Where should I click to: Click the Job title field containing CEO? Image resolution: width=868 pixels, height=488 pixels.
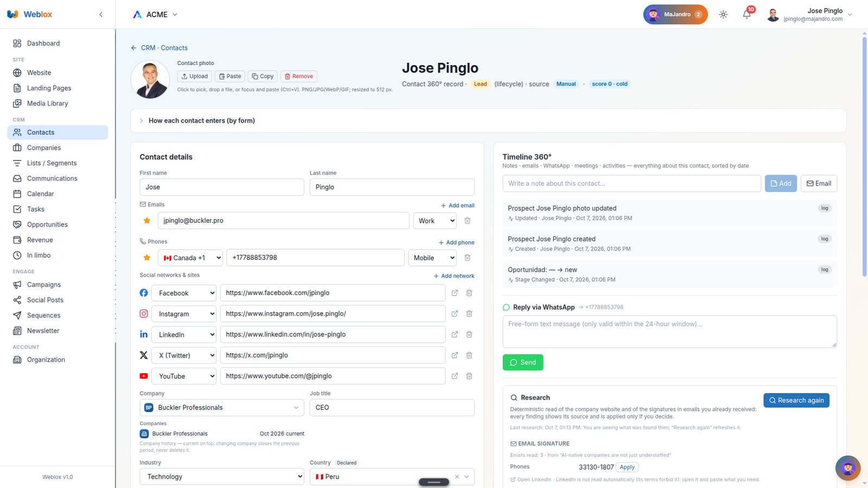click(x=392, y=408)
